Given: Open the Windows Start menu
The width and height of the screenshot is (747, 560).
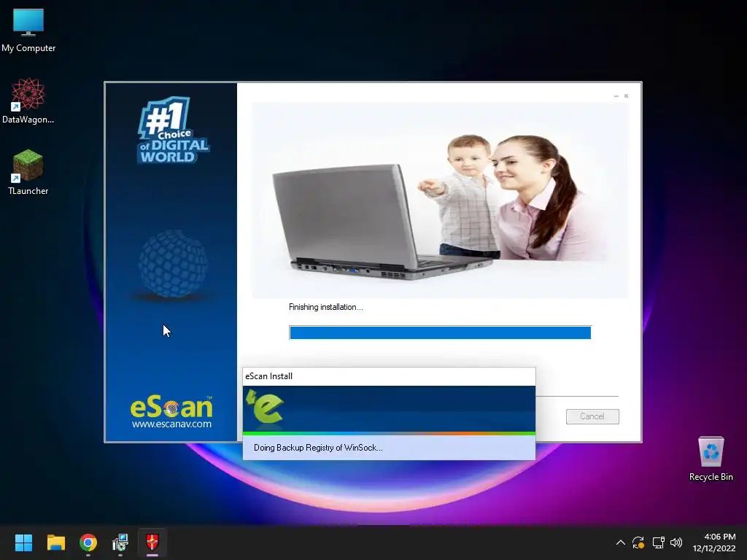Looking at the screenshot, I should point(23,542).
